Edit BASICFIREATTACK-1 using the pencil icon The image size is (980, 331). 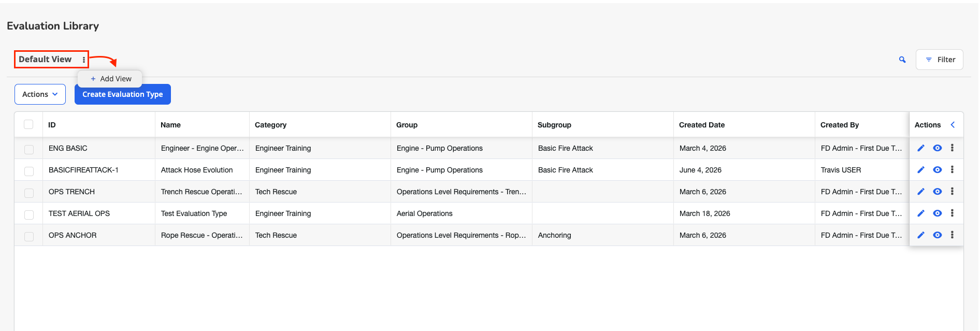921,170
